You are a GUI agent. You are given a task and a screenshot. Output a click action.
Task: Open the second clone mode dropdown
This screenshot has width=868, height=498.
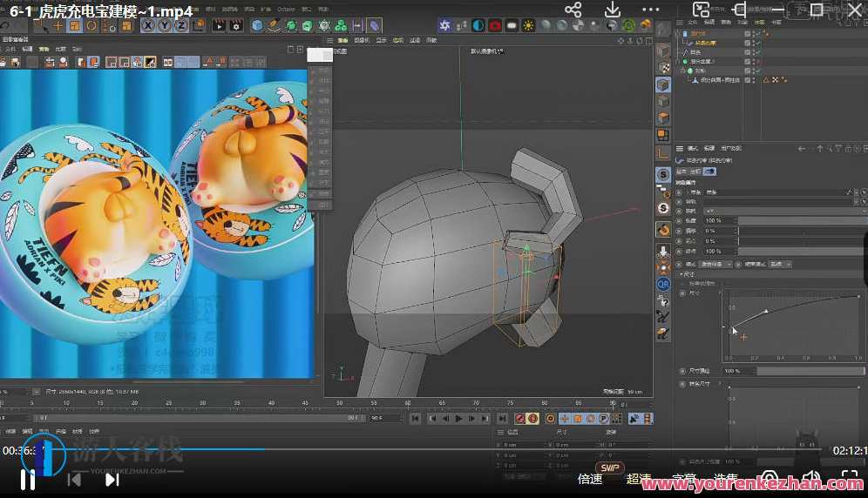pyautogui.click(x=781, y=265)
